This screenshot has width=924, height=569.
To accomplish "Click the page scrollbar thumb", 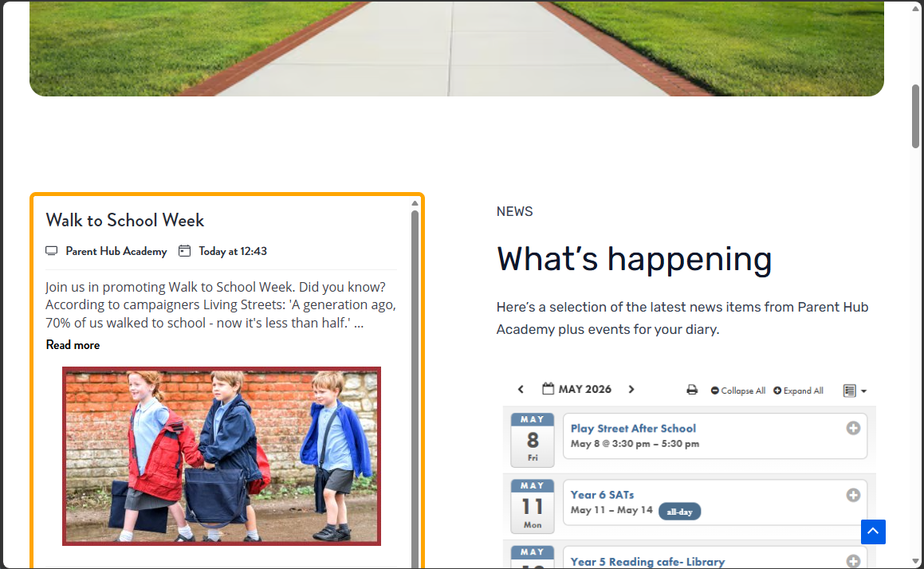I will point(915,116).
